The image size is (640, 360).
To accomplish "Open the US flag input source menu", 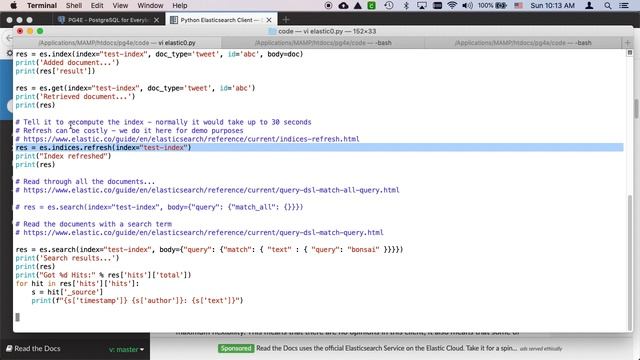I will click(x=518, y=5).
